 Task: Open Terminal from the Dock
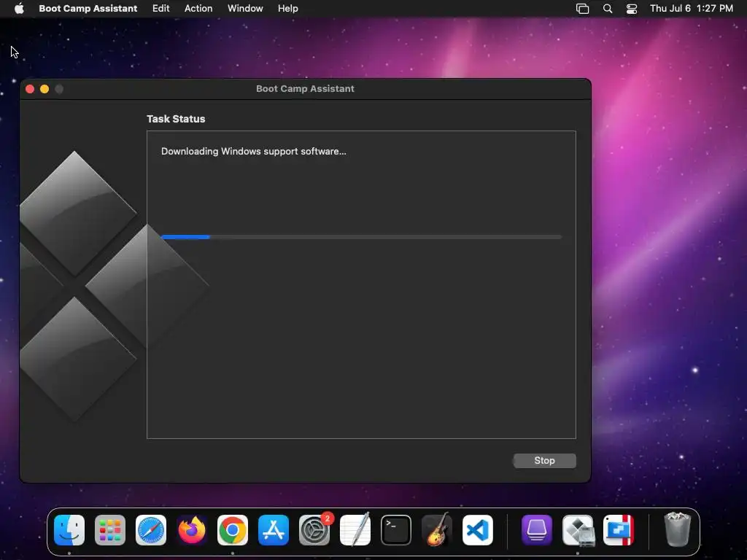[396, 530]
